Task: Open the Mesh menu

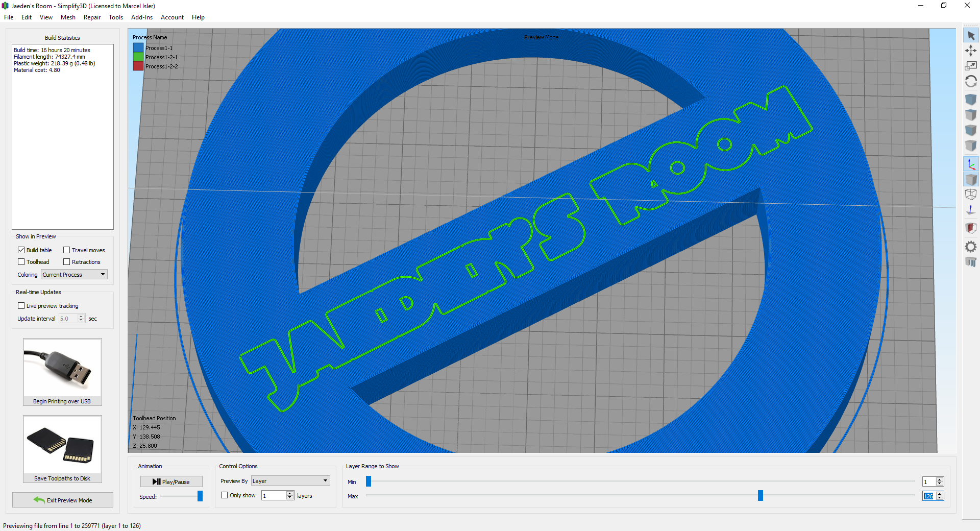Action: click(68, 17)
